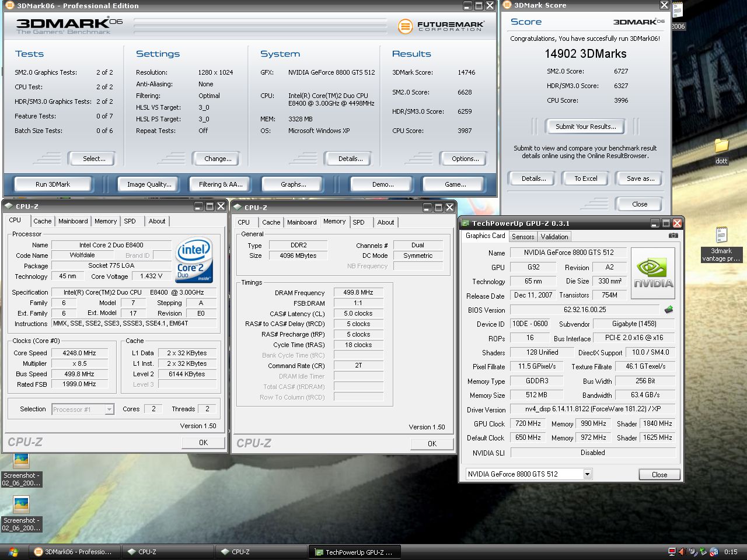Click the CPU-Z memory window title icon
747x560 pixels.
tap(238, 207)
